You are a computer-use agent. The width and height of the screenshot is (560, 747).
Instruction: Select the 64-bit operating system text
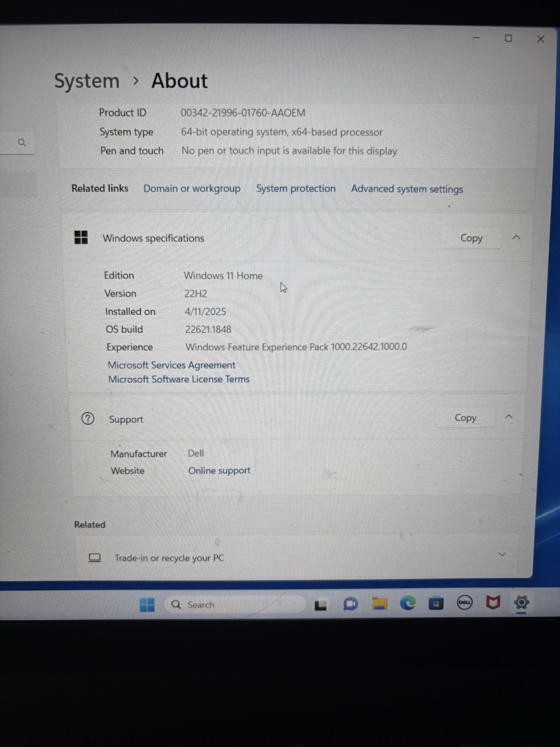click(x=282, y=132)
